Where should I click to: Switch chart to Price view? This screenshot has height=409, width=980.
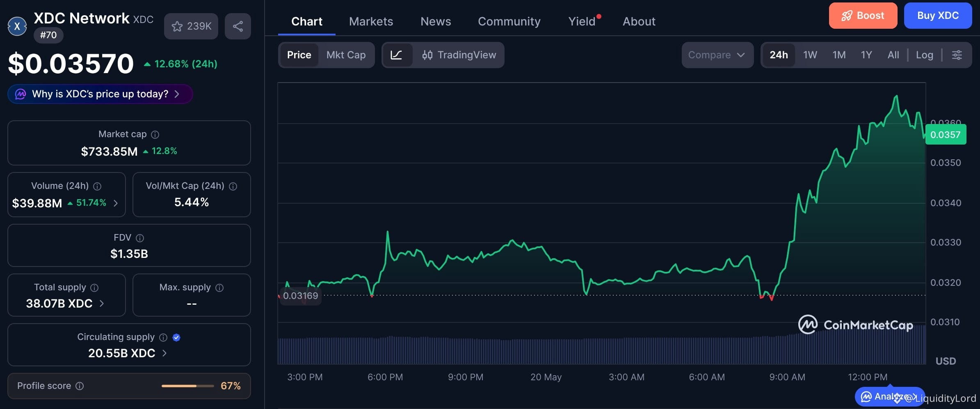pos(299,55)
